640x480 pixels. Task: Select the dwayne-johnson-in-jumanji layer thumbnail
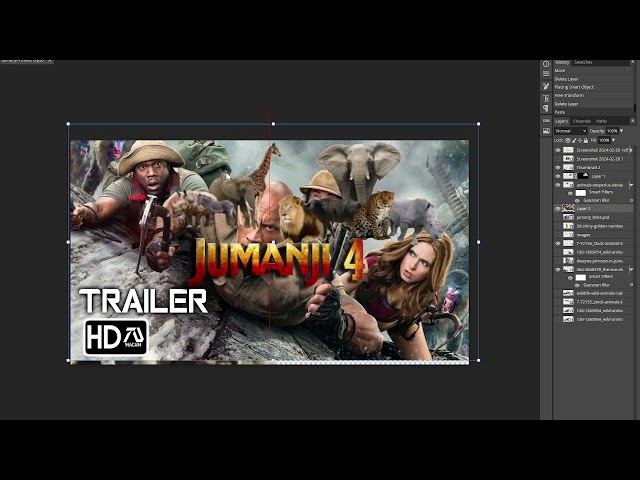[x=569, y=260]
